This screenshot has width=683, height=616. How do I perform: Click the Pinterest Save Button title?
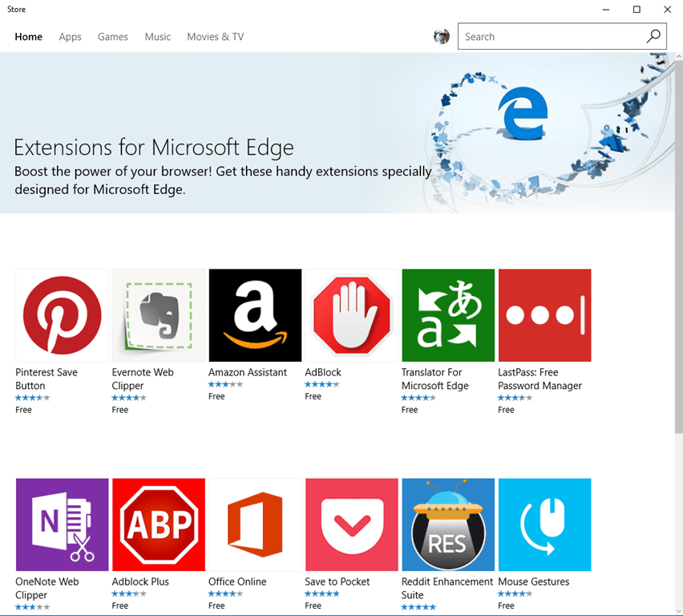[x=46, y=379]
